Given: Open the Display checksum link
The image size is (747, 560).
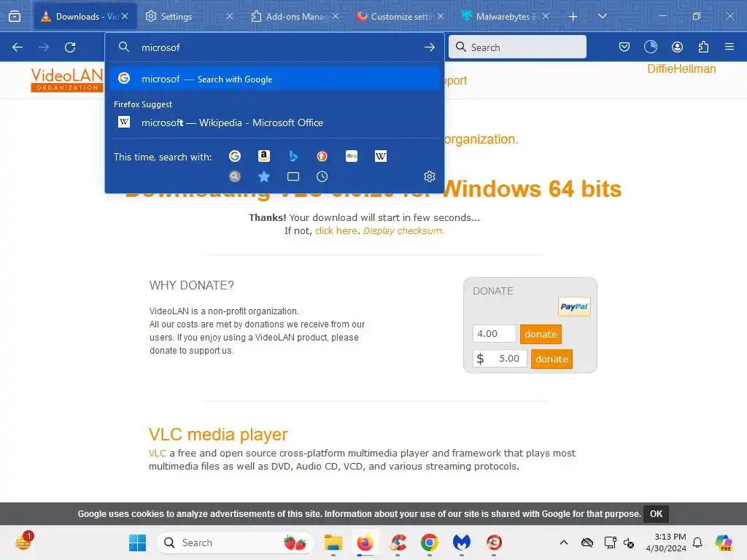Looking at the screenshot, I should (403, 231).
